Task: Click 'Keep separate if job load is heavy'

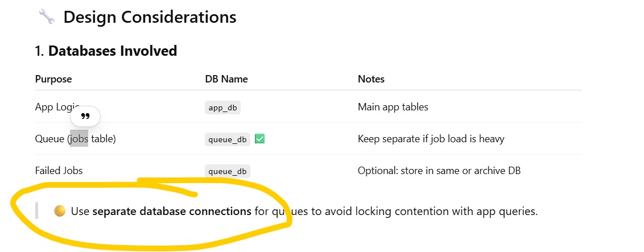Action: click(x=431, y=139)
